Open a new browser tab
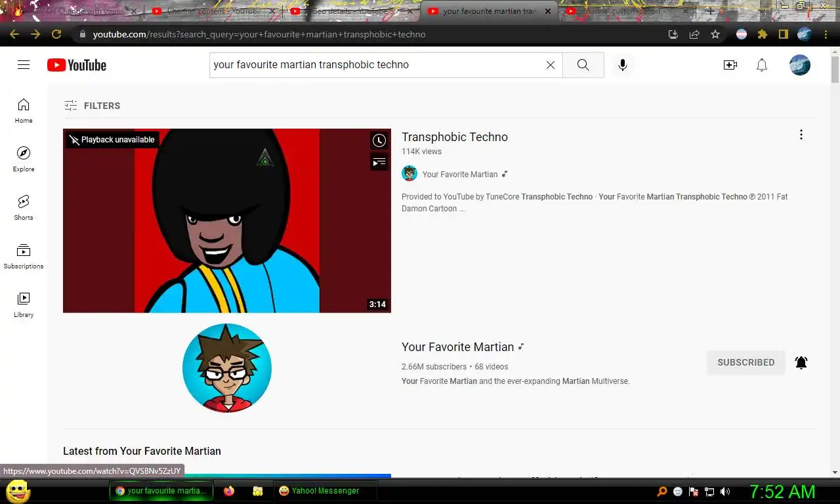This screenshot has height=504, width=840. click(x=710, y=11)
